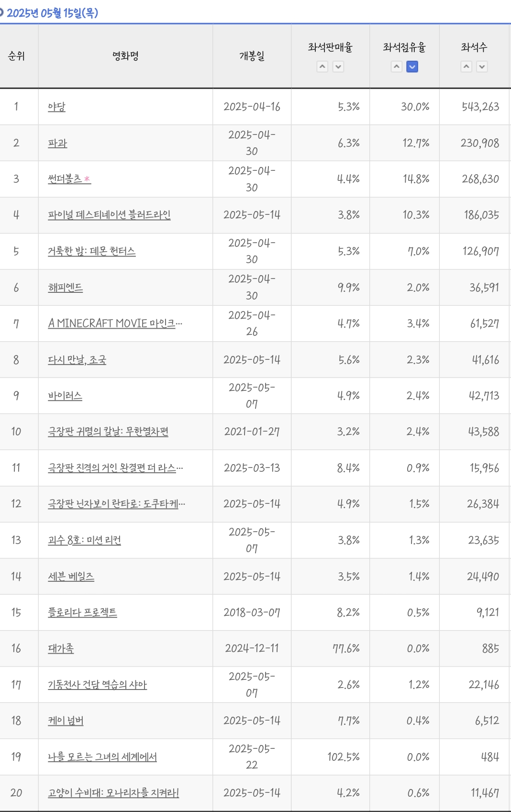The image size is (511, 812).
Task: Open the movie link 파과
Action: point(57,143)
